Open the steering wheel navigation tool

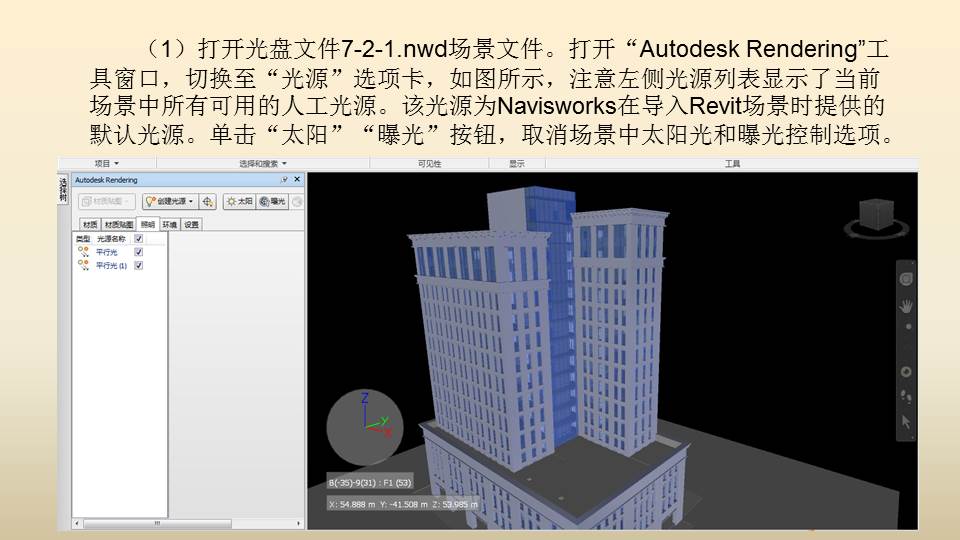(906, 279)
